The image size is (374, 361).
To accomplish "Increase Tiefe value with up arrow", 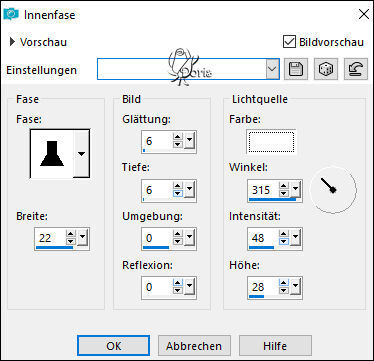I will pyautogui.click(x=178, y=186).
